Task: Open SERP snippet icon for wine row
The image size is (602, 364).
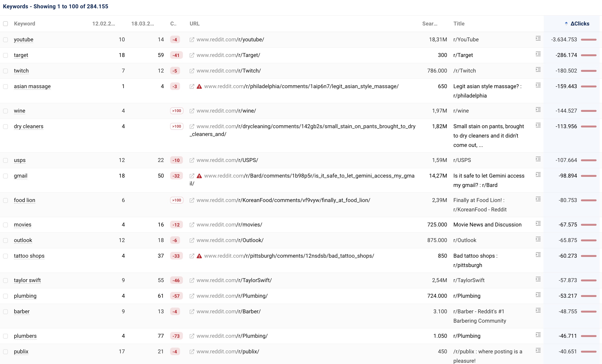Action: click(538, 110)
